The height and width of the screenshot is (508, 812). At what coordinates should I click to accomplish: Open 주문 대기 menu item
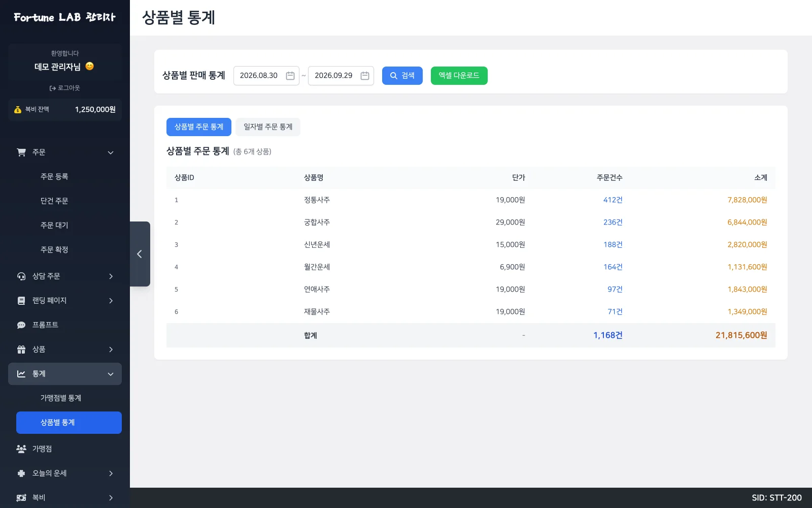pos(69,226)
